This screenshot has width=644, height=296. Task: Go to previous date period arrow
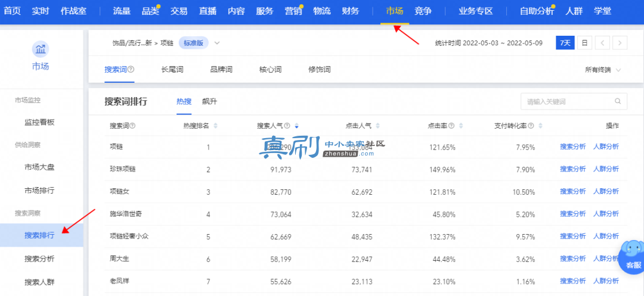click(602, 43)
